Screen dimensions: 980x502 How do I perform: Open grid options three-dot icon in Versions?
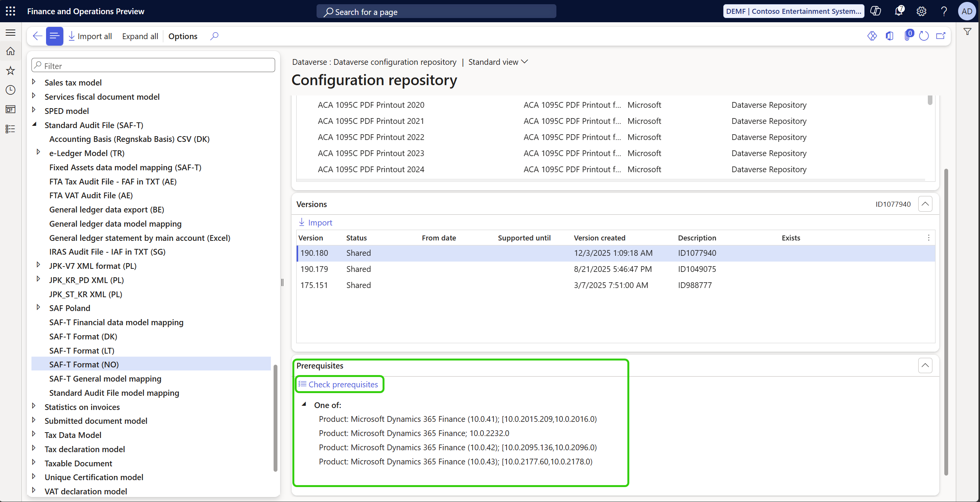[929, 238]
